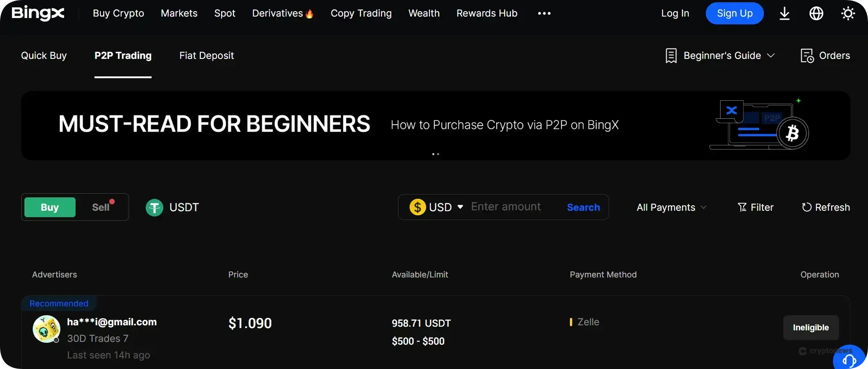
Task: Click the language/globe icon
Action: point(816,13)
